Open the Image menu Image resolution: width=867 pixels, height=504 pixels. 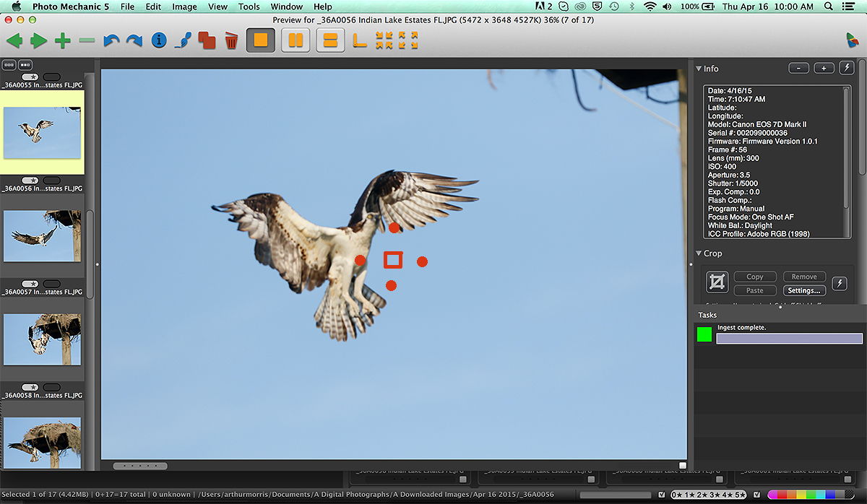tap(184, 6)
